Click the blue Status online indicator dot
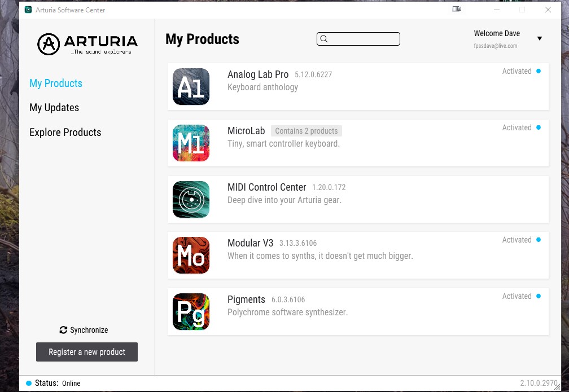 tap(29, 384)
